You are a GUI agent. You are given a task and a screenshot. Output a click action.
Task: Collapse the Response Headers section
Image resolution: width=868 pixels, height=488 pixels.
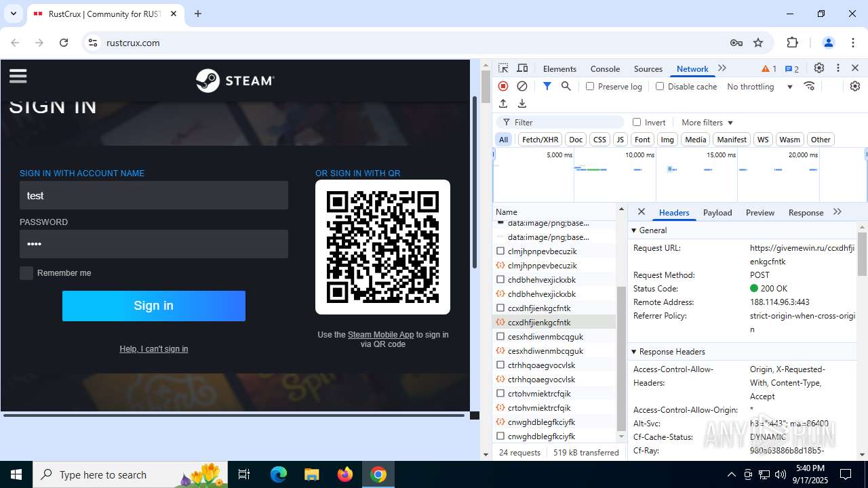[634, 352]
